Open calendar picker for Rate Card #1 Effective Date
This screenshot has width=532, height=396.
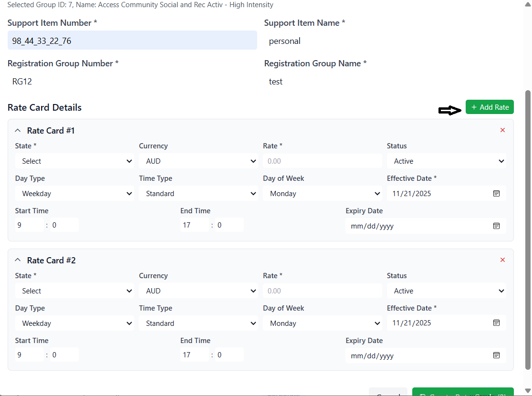496,193
